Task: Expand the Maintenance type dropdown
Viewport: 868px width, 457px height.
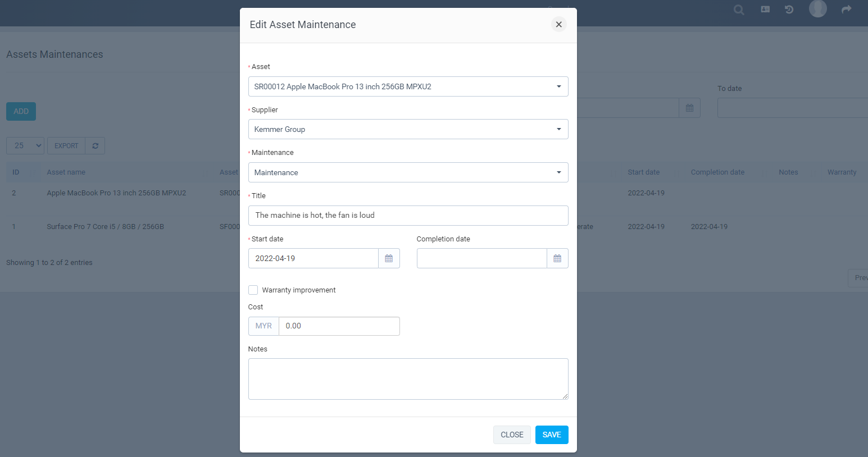Action: [x=408, y=172]
